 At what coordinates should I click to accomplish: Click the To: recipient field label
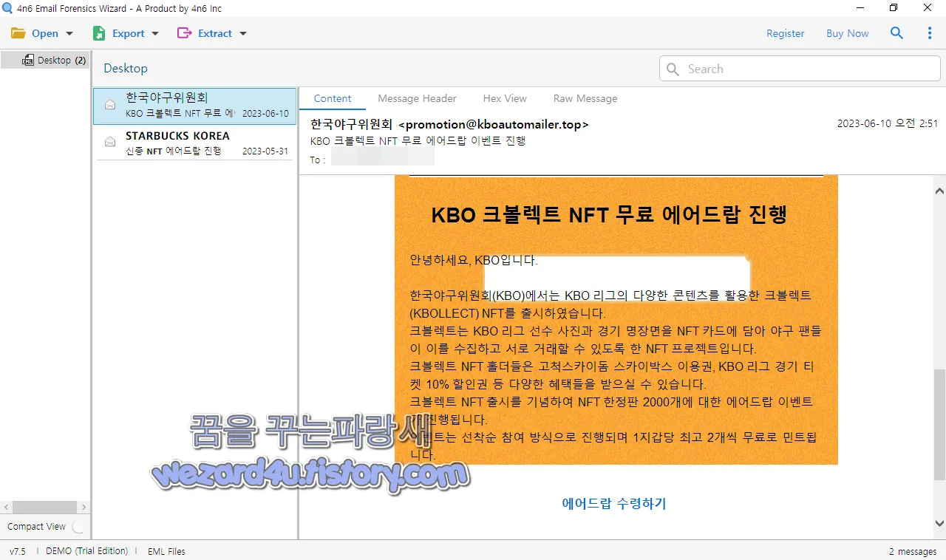(316, 160)
